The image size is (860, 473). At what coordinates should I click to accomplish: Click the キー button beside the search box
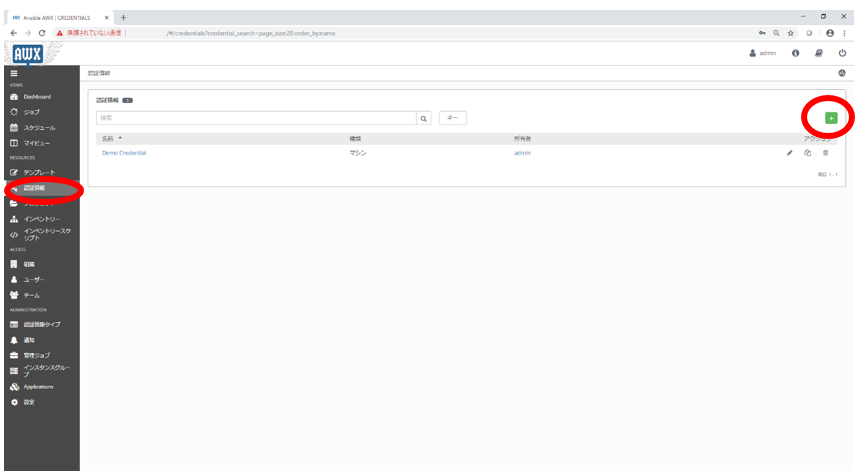point(453,118)
